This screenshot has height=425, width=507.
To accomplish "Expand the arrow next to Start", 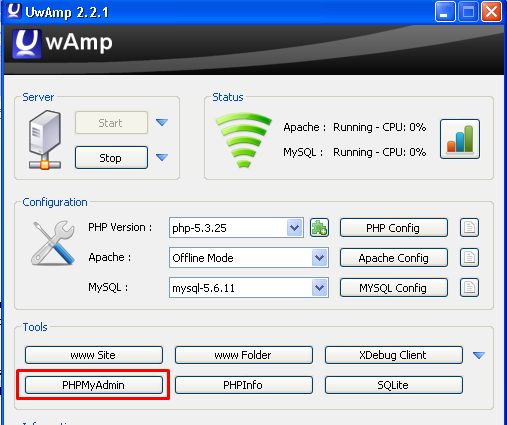I will (162, 122).
